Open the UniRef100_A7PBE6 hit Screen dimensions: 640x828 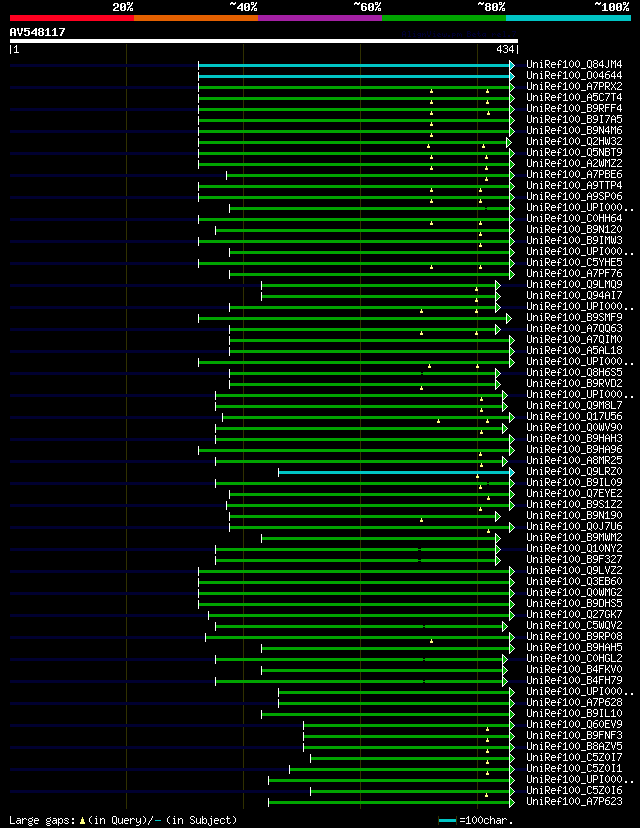pyautogui.click(x=574, y=175)
